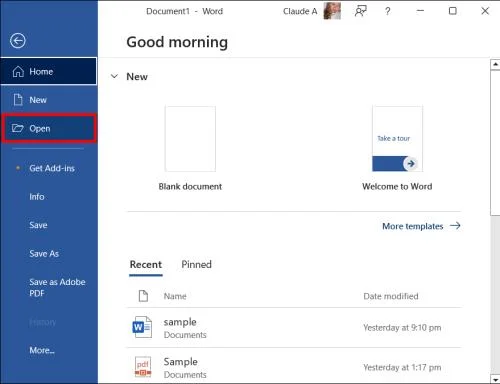Click 'Yesterday at 9:10 pm' date text

pyautogui.click(x=402, y=328)
